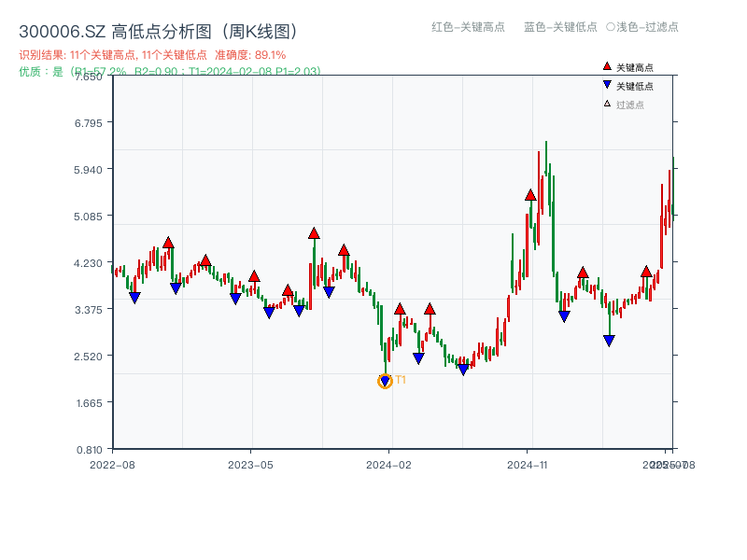
Task: Click the 1.665 y-axis label
Action: pyautogui.click(x=89, y=403)
